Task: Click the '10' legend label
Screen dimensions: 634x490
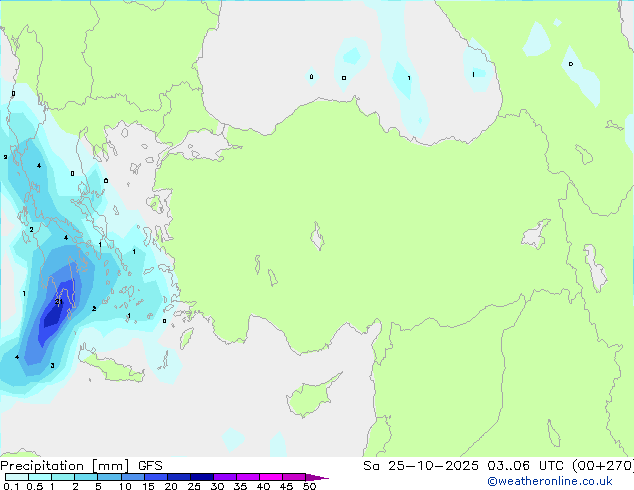Action: pos(125,486)
